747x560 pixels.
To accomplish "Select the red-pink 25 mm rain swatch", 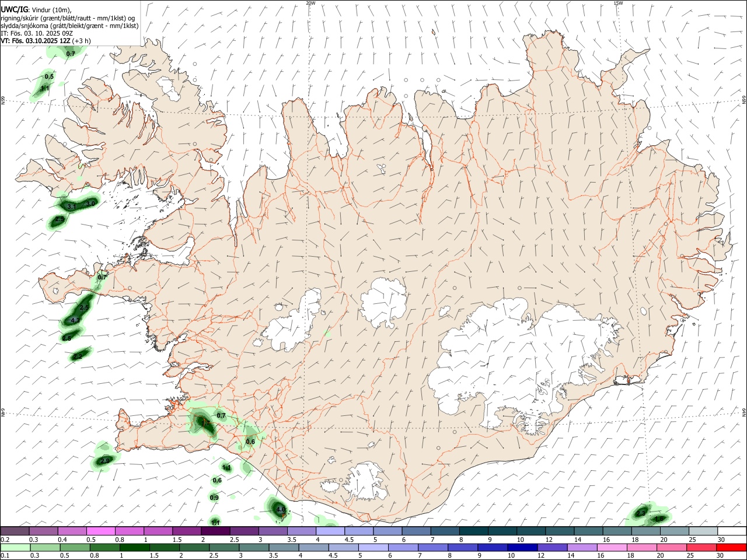I will [701, 547].
